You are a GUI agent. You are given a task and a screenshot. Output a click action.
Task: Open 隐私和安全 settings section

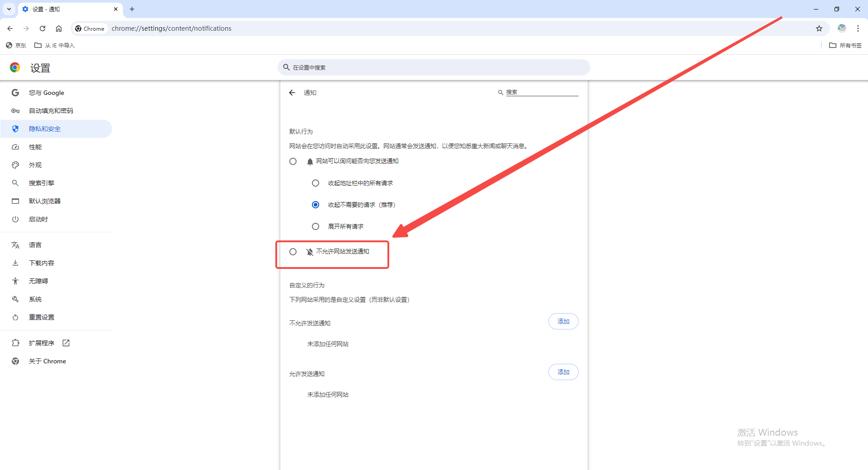pos(56,129)
